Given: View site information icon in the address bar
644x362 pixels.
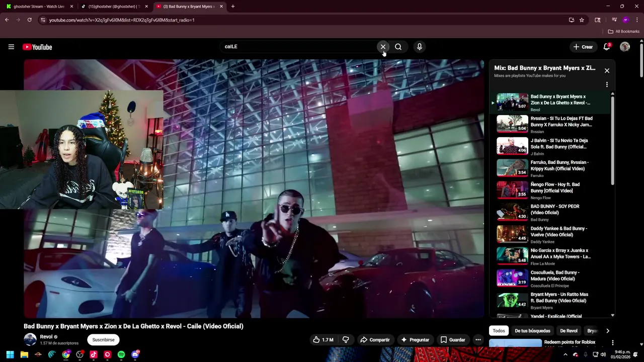Looking at the screenshot, I should 43,20.
